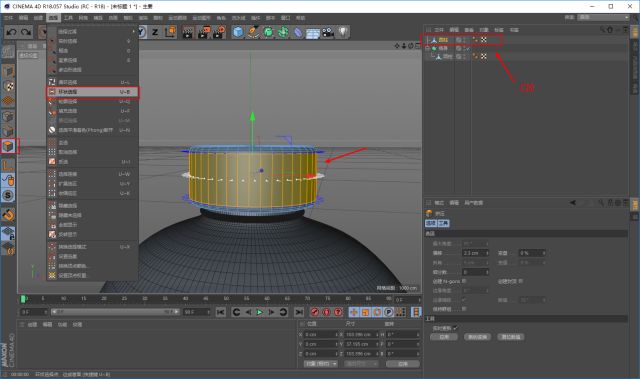The width and height of the screenshot is (640, 379).
Task: Click the Redo arrow icon
Action: (26, 32)
